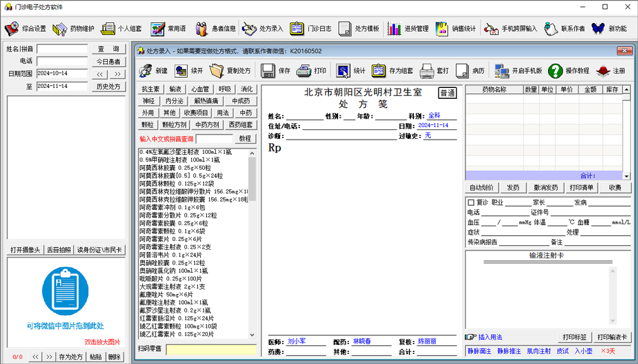Screen dimensions: 638x364
Task: Check the 复诊 checkbox
Action: pyautogui.click(x=471, y=203)
